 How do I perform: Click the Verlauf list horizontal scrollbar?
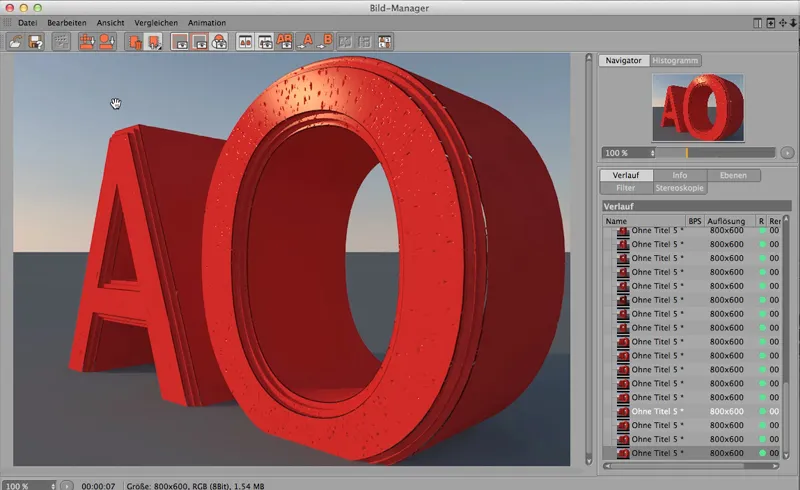(x=691, y=466)
